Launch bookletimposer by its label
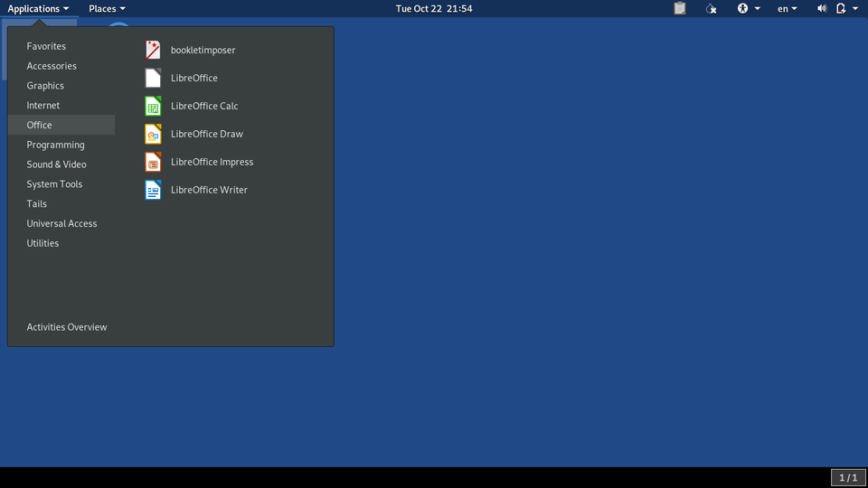 203,50
